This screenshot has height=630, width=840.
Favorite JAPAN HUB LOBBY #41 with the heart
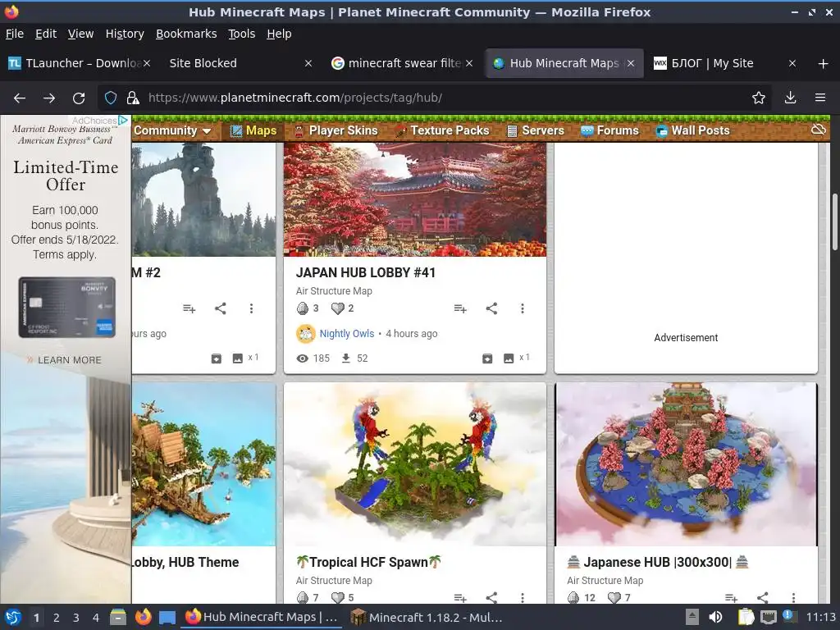(337, 308)
